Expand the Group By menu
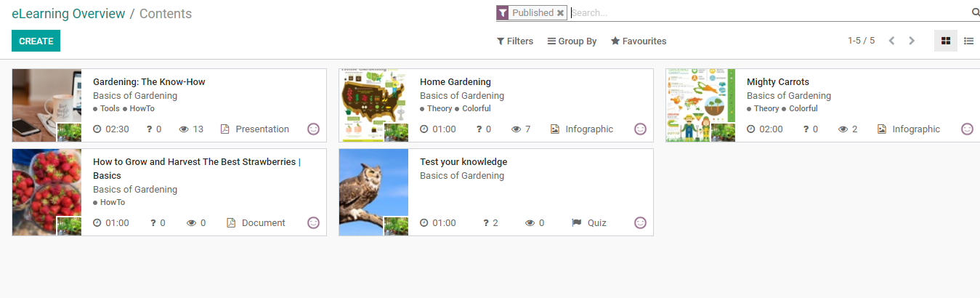The height and width of the screenshot is (298, 980). click(572, 41)
